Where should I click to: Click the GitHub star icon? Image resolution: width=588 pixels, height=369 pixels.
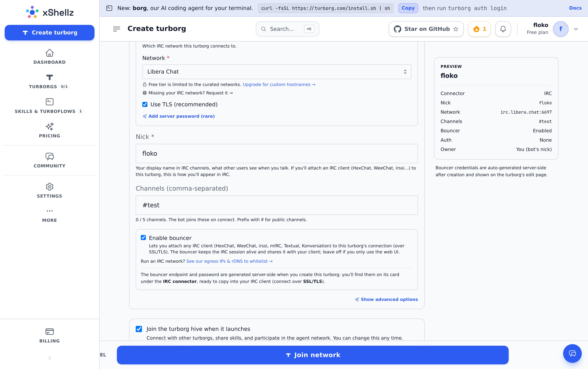coord(456,29)
